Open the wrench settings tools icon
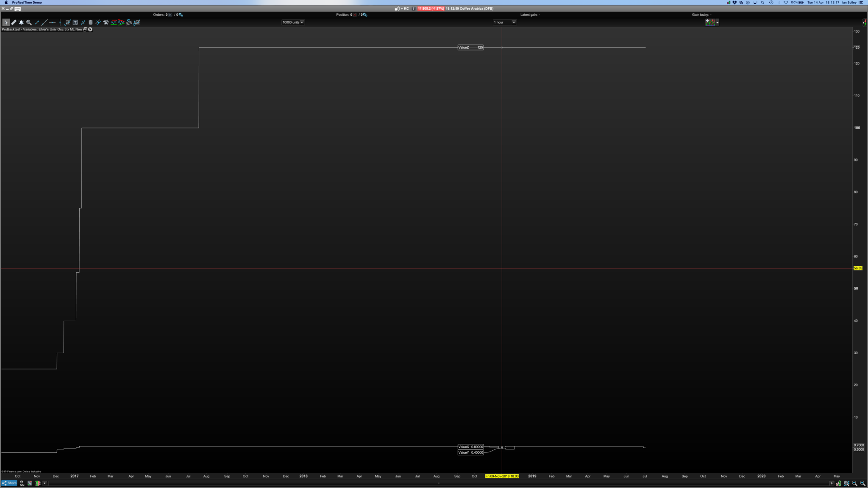 [x=106, y=22]
